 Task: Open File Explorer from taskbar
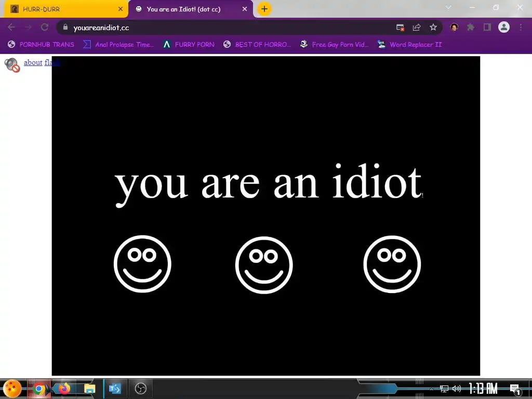point(89,389)
